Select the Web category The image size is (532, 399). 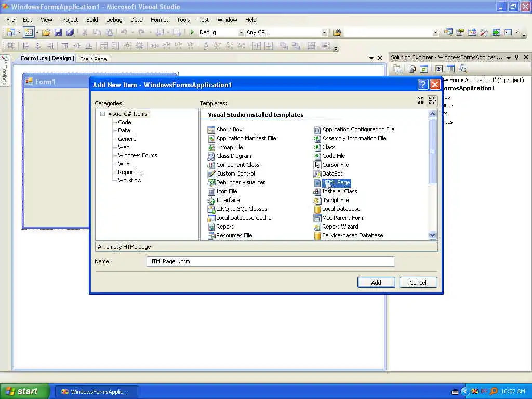[x=124, y=147]
